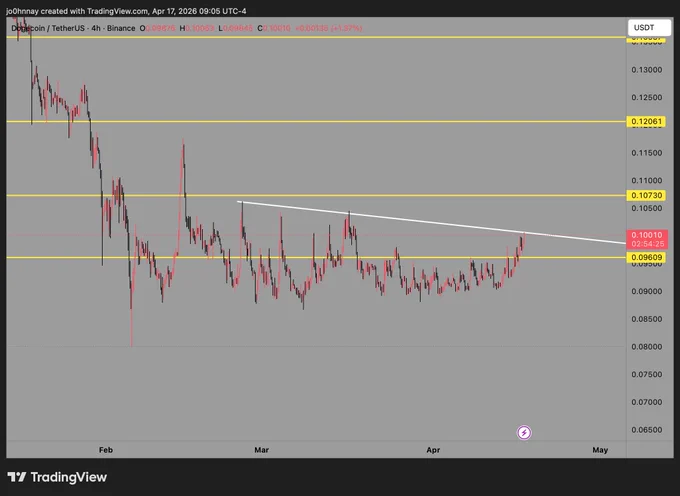Click the 0.06500 price axis value
Viewport: 680px width, 496px height.
point(647,430)
